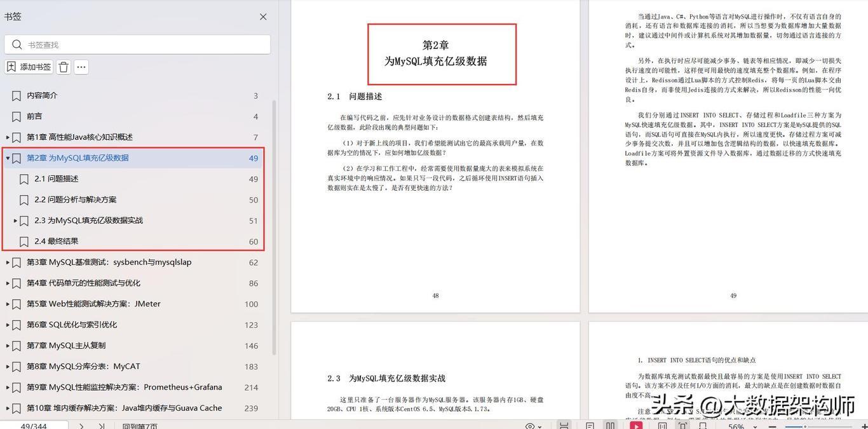Expand the 第10章 bookmark arrow

click(8, 408)
